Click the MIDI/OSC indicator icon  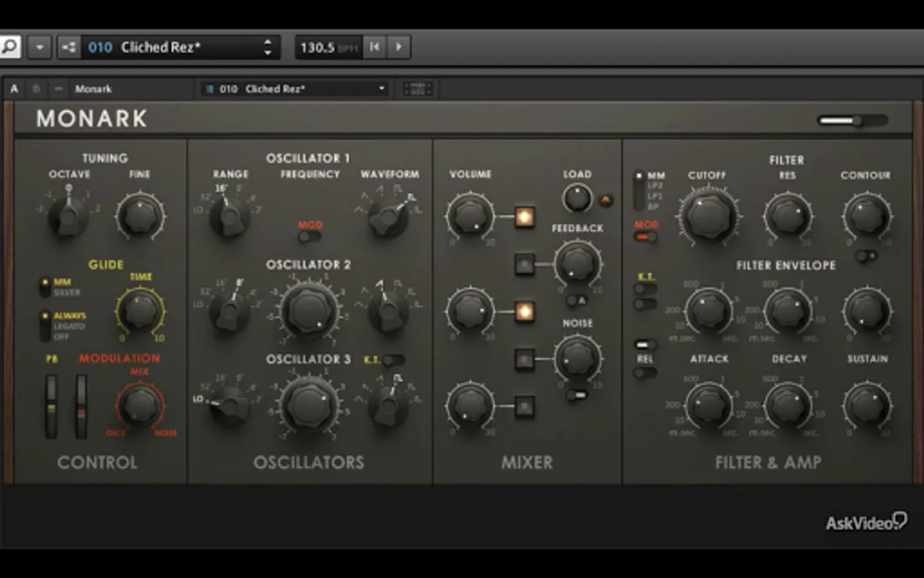[418, 89]
